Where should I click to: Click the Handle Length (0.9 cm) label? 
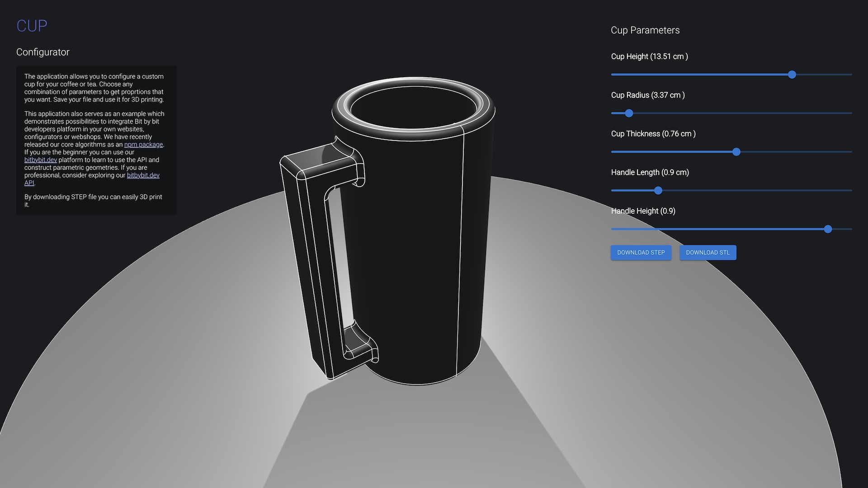point(650,172)
